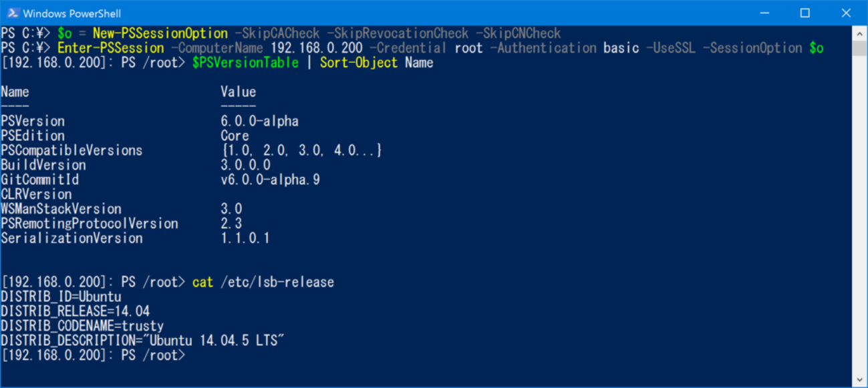Viewport: 868px width, 388px height.
Task: Click the 6.0.0-alpha version value
Action: tap(259, 122)
